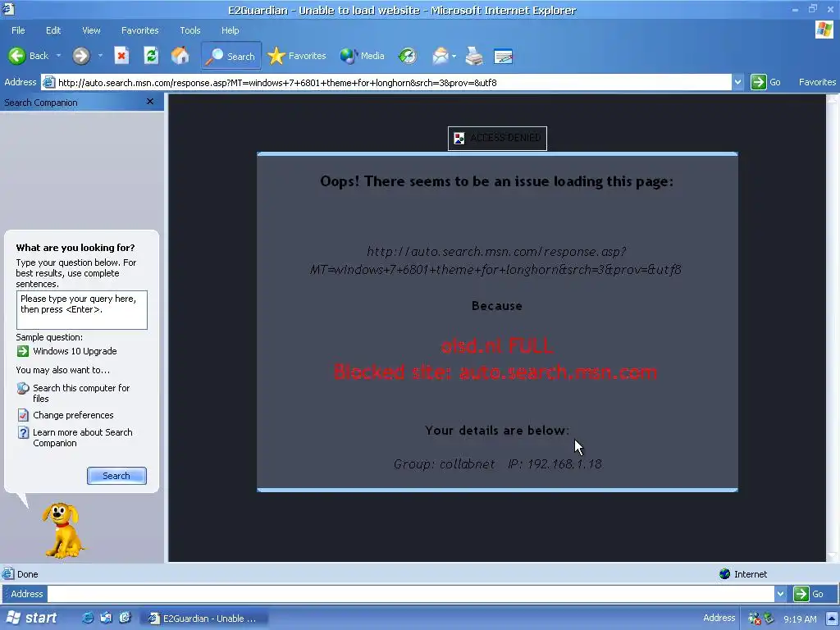Click the Address label in the taskbar
The height and width of the screenshot is (630, 840).
pyautogui.click(x=719, y=619)
